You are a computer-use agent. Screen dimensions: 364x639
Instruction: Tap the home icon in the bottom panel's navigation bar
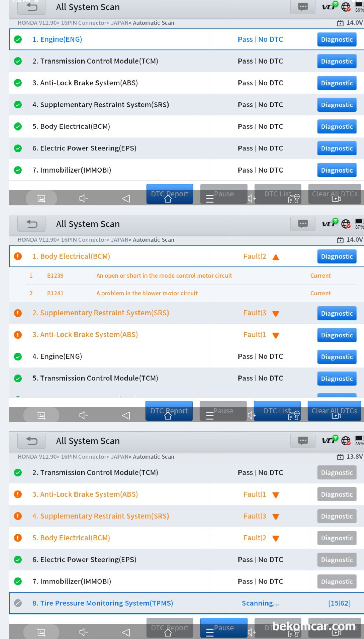point(168,633)
